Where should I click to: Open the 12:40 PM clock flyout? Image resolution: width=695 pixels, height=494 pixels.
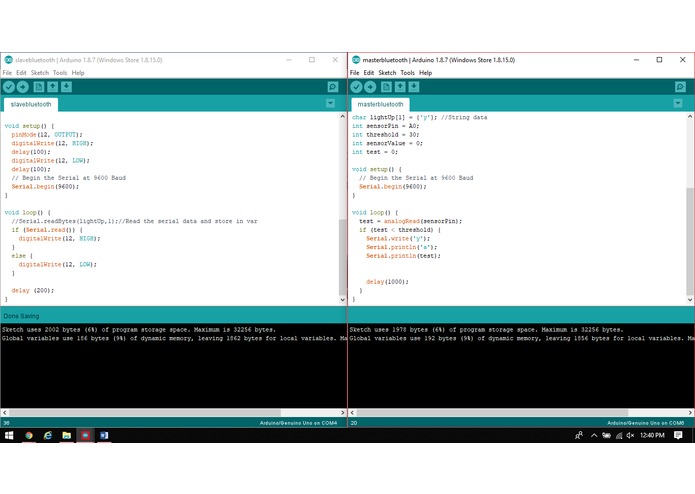click(x=652, y=436)
